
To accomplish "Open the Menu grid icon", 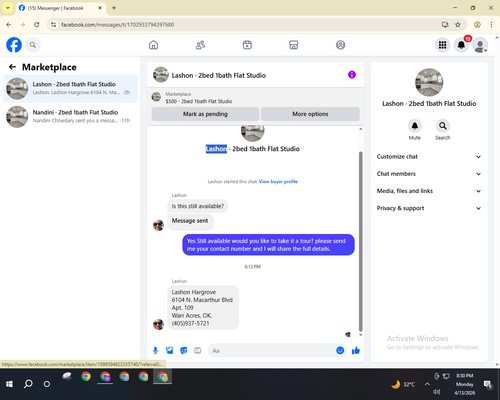I will [442, 45].
